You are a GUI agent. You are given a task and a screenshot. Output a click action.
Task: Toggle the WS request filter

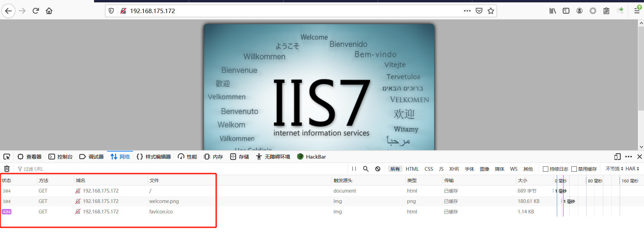point(514,169)
